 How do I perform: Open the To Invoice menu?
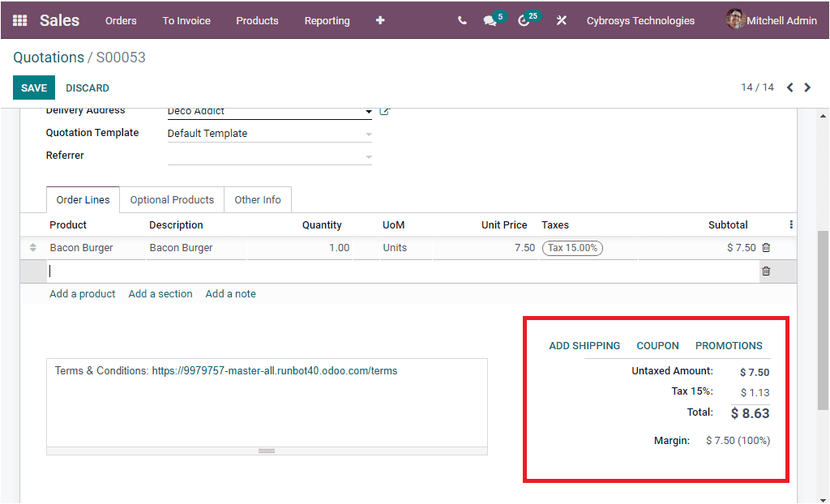(186, 20)
